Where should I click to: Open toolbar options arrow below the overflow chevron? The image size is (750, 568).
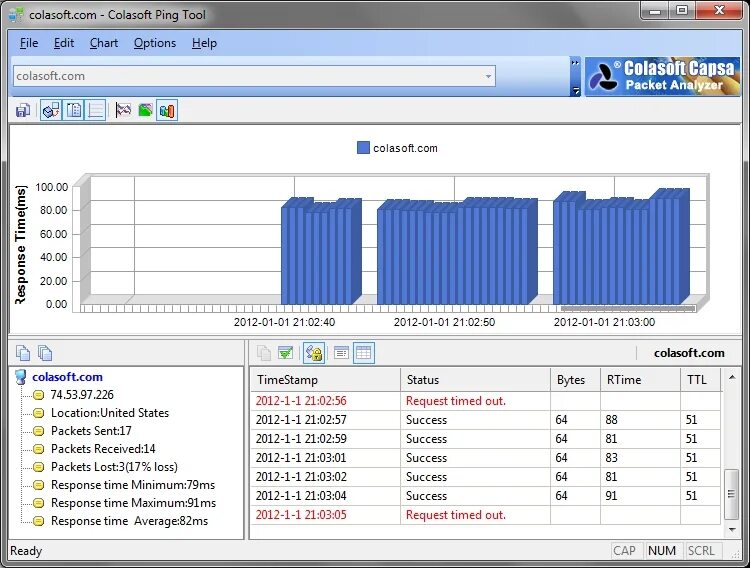tap(576, 90)
